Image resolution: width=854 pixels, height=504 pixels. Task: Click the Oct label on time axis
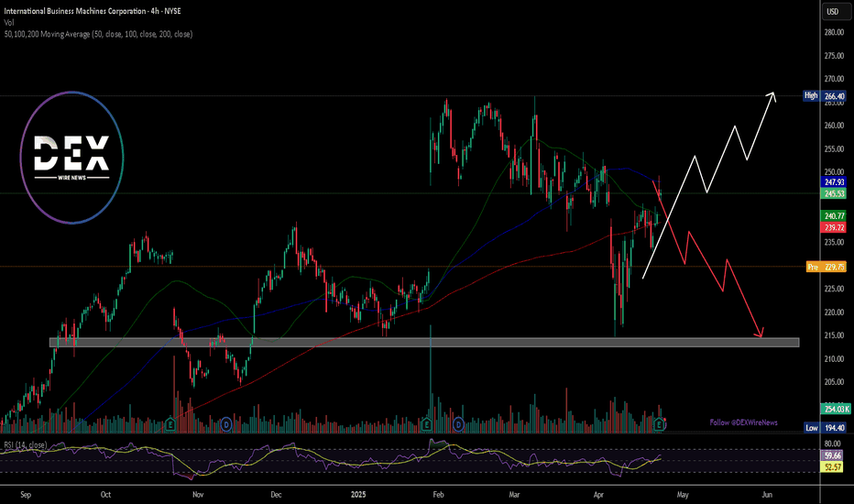[105, 495]
